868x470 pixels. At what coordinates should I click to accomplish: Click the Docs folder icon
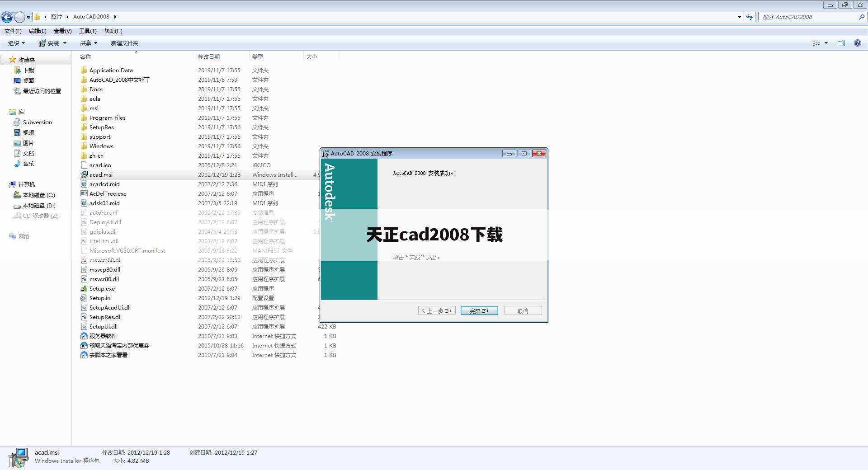[x=84, y=89]
